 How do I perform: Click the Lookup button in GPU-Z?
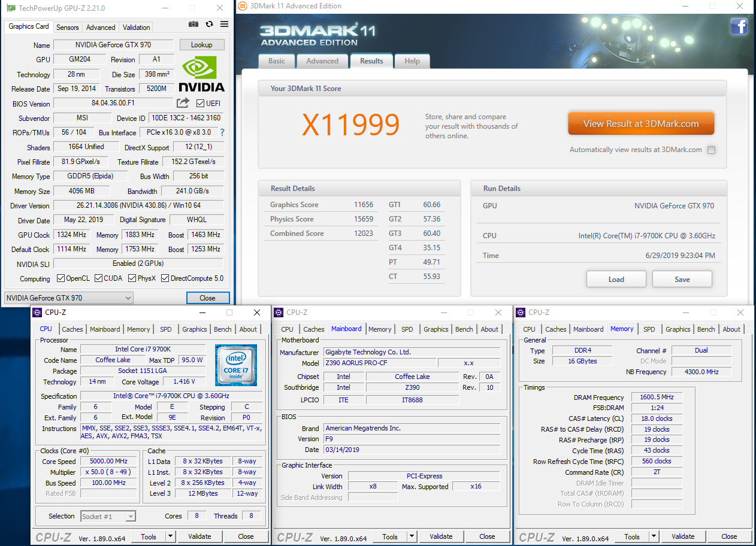tap(201, 45)
